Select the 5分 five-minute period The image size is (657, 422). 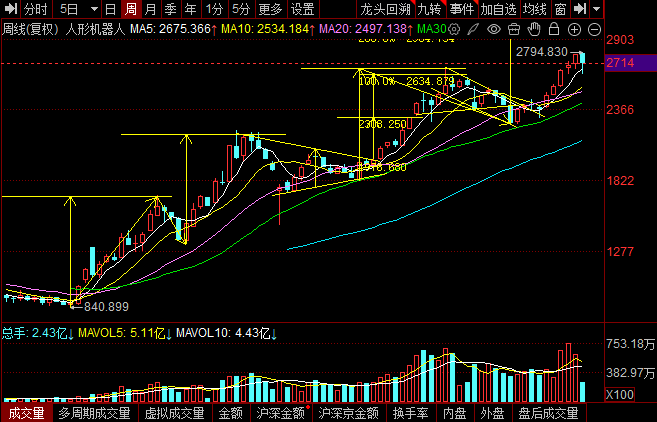241,9
